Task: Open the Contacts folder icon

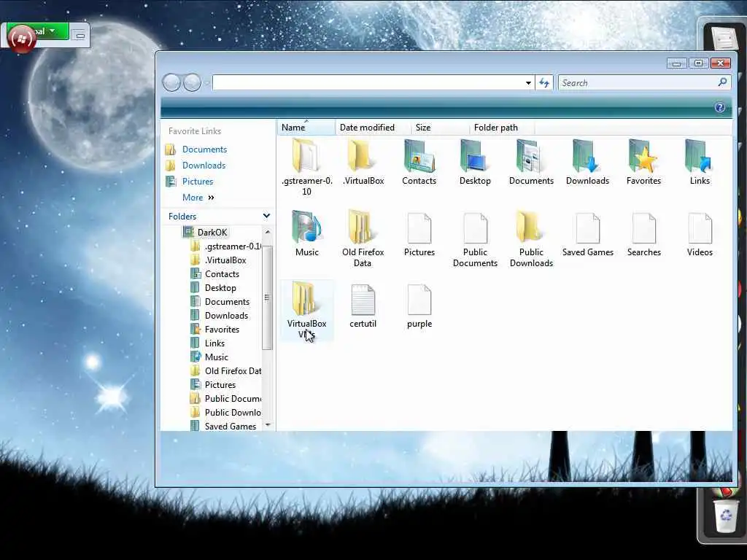Action: click(419, 156)
